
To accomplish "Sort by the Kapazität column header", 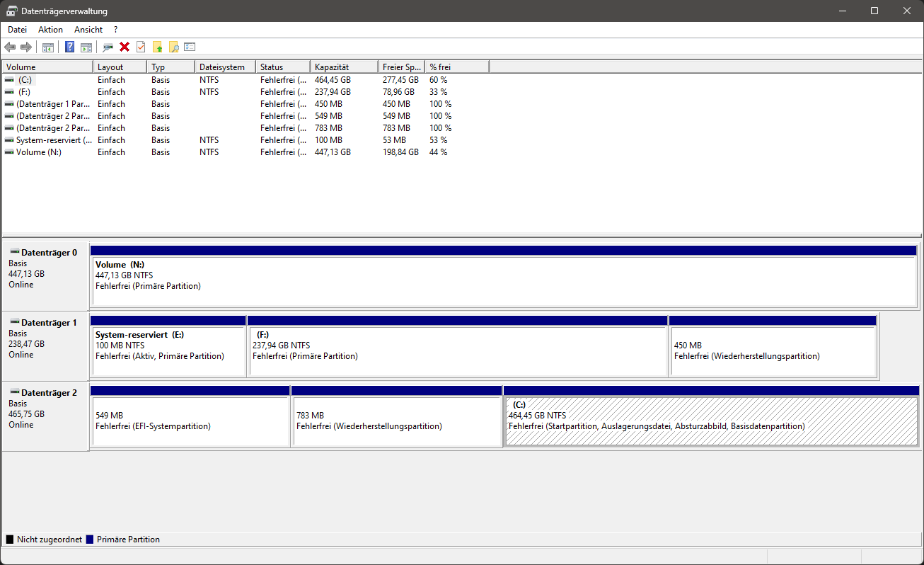I will pos(344,67).
